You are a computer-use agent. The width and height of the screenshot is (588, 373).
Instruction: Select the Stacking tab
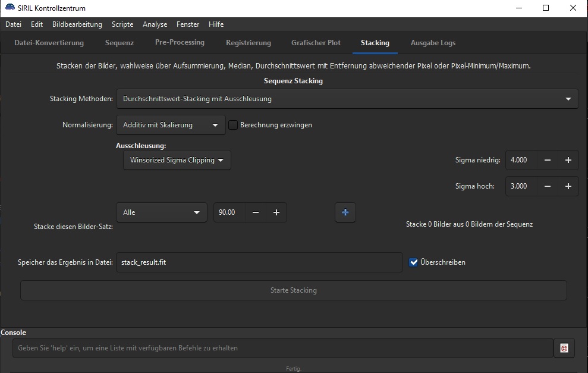pos(375,43)
